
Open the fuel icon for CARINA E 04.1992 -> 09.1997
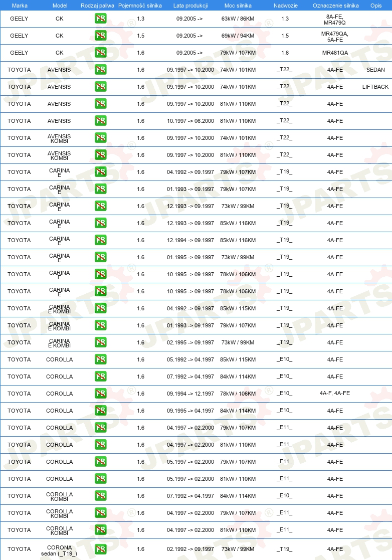pyautogui.click(x=101, y=172)
